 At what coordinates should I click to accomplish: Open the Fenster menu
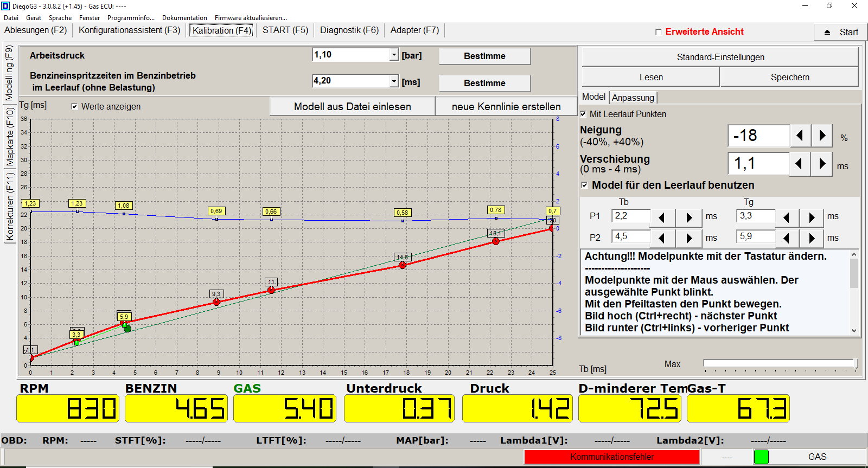coord(90,18)
